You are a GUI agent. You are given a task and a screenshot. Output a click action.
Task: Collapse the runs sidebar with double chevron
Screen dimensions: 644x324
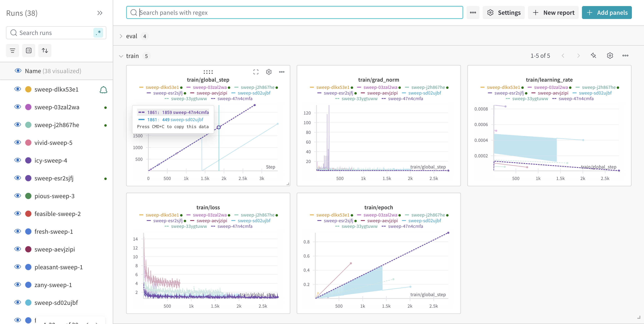coord(100,13)
